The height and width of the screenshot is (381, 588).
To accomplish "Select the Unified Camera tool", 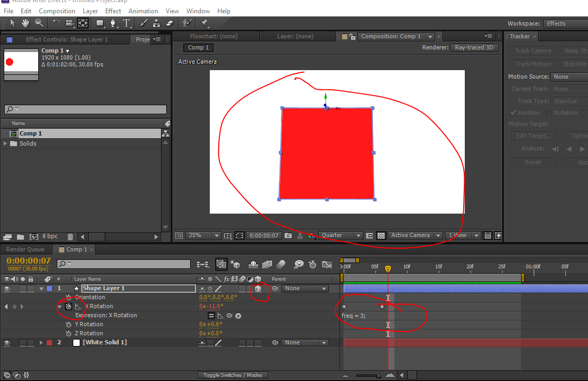I will (70, 23).
